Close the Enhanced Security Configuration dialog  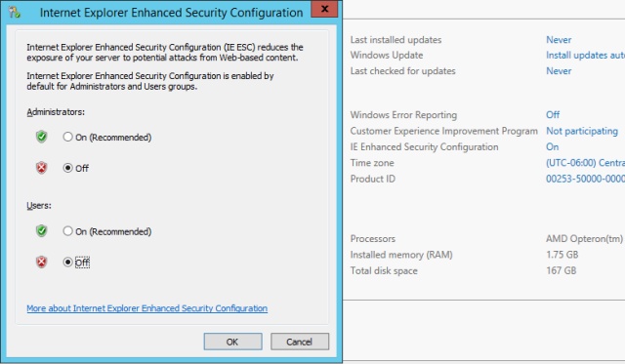click(x=324, y=9)
